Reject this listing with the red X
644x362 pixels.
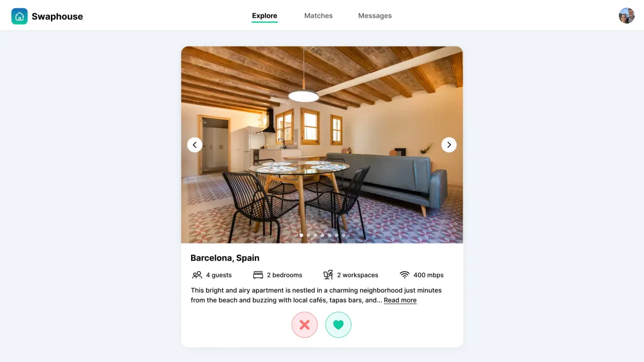[x=305, y=324]
